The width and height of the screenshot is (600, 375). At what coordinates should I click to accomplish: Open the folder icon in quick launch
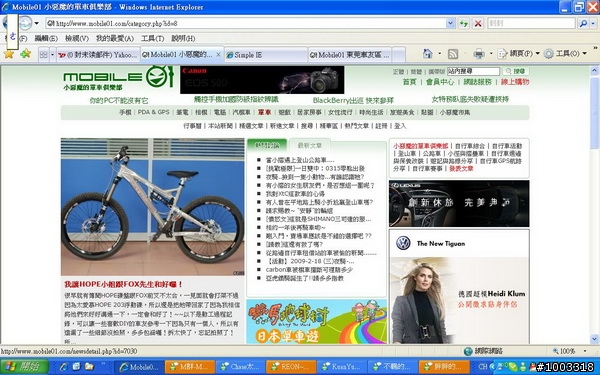click(x=89, y=367)
